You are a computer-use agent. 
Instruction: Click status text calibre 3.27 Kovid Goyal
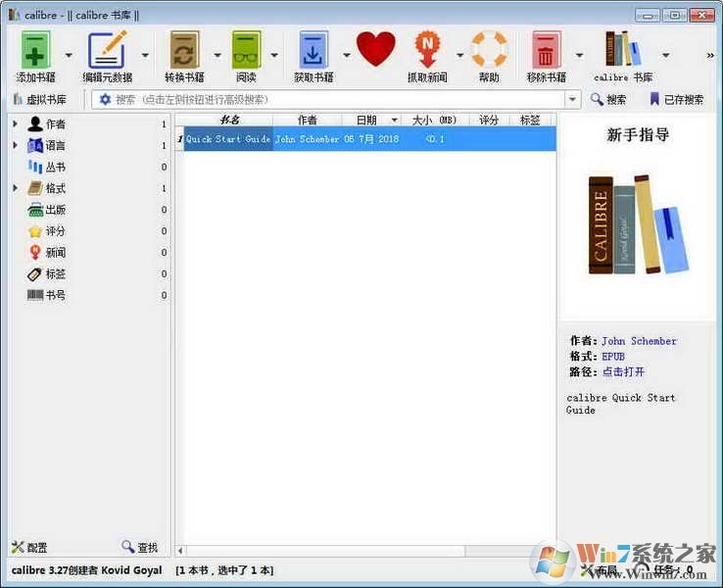point(86,570)
